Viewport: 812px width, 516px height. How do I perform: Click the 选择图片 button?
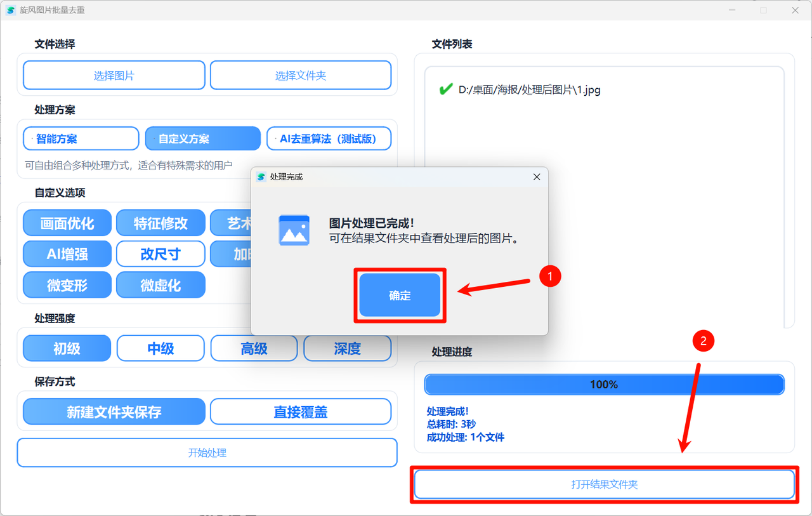pos(114,75)
